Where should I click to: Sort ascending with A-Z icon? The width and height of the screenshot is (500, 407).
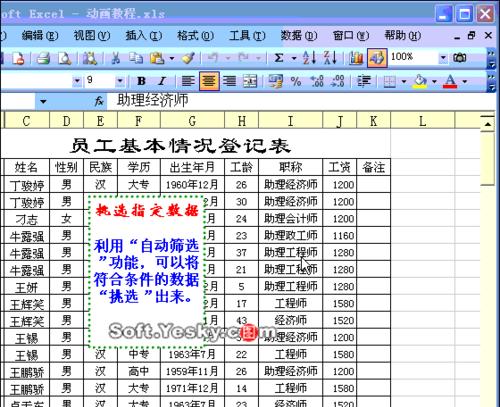(x=309, y=58)
